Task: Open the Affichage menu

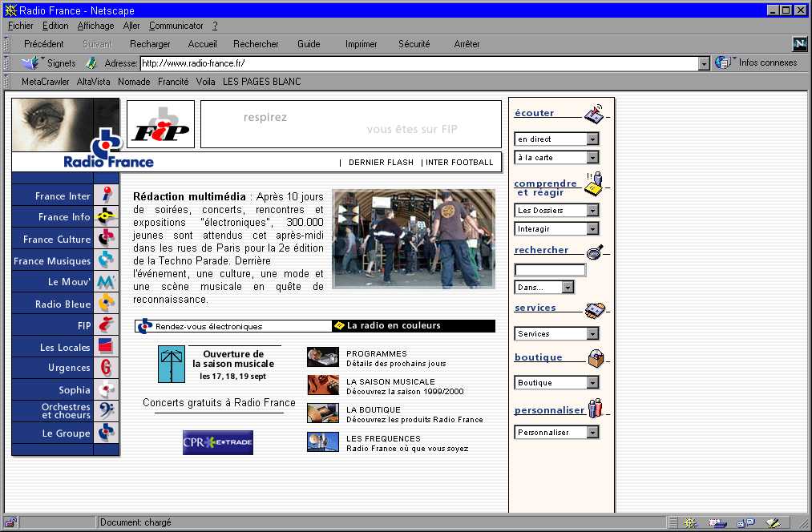Action: [x=95, y=26]
